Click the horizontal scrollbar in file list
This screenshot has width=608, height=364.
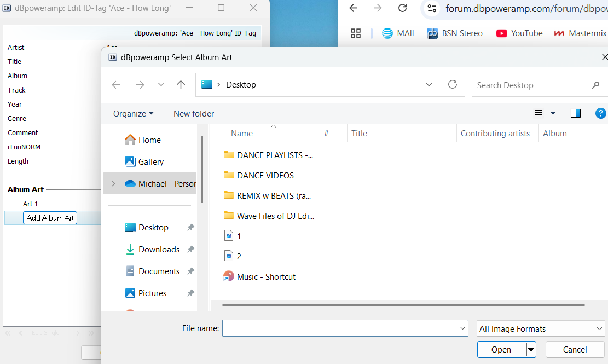403,305
